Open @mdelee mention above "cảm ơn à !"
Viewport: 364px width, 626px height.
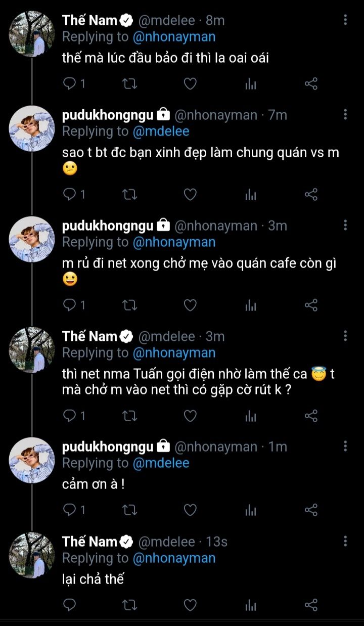pos(161,463)
